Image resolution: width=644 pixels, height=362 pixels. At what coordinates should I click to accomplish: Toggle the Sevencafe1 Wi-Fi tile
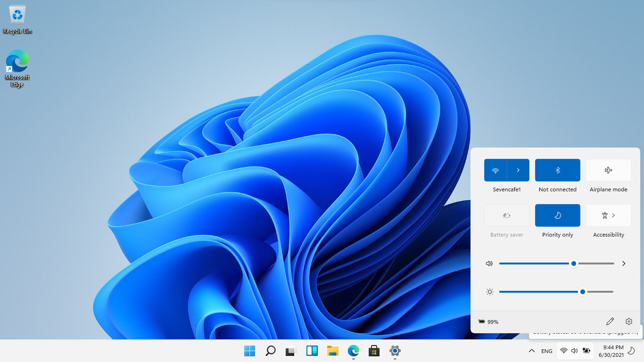point(495,170)
